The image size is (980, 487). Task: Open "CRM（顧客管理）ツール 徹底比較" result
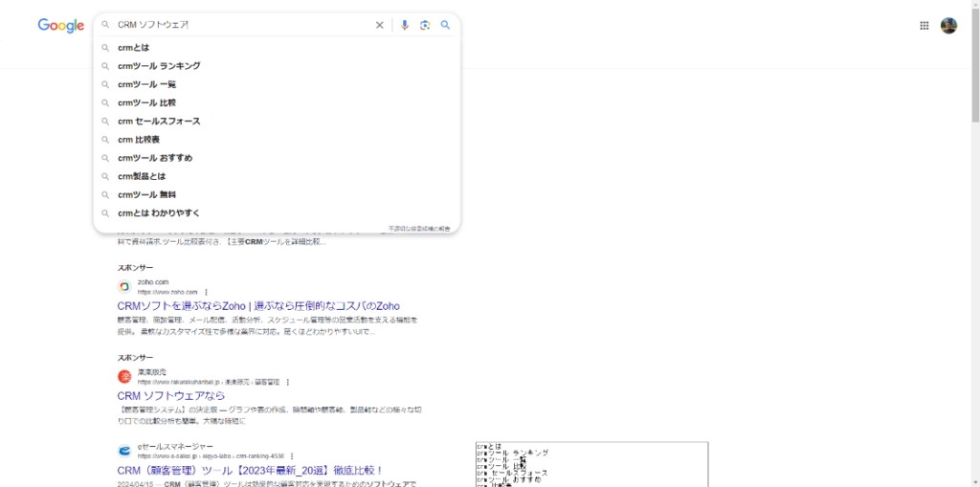250,470
